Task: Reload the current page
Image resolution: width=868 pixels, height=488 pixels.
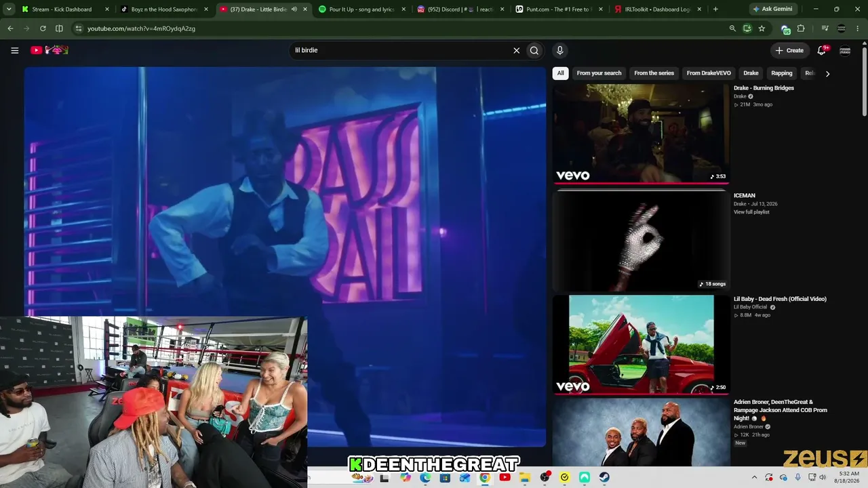Action: (x=43, y=28)
